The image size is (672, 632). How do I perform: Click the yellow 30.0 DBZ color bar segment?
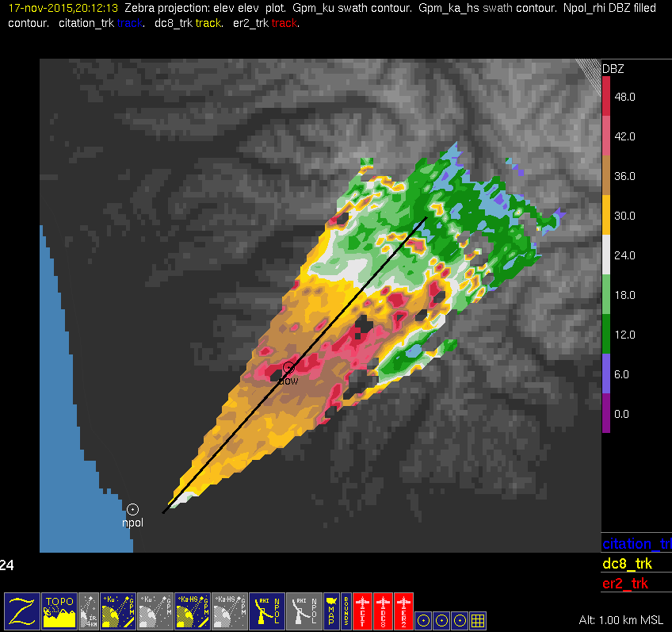(x=606, y=215)
